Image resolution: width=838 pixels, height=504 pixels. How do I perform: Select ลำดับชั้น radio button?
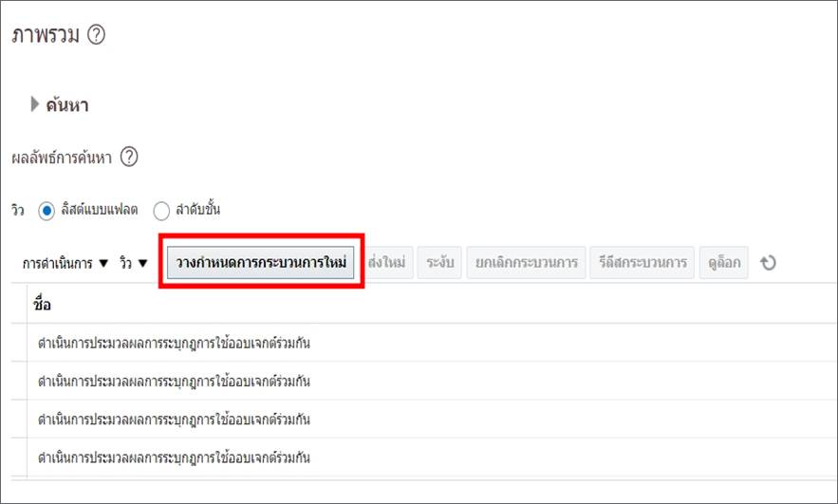coord(161,211)
